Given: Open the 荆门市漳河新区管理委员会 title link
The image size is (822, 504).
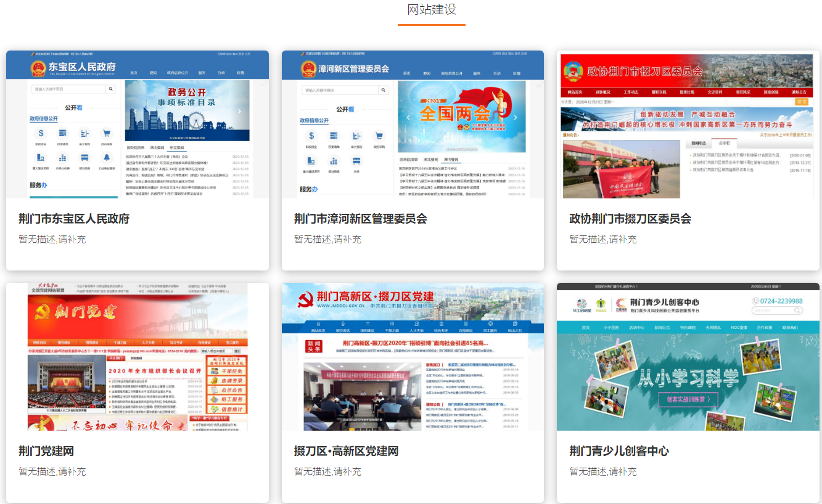Looking at the screenshot, I should [360, 219].
